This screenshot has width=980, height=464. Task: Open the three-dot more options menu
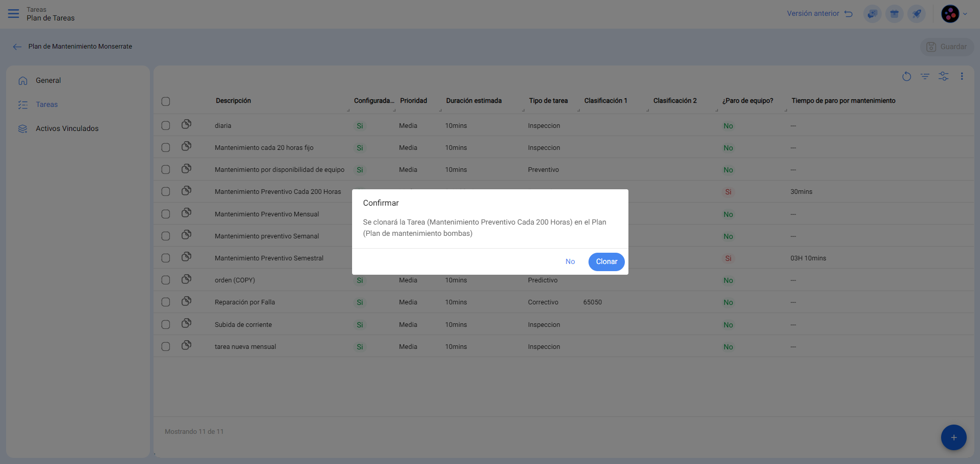point(962,76)
